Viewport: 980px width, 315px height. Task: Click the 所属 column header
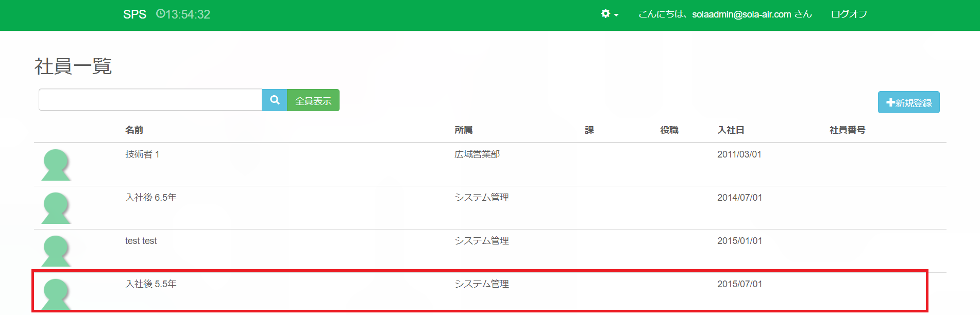[x=463, y=130]
